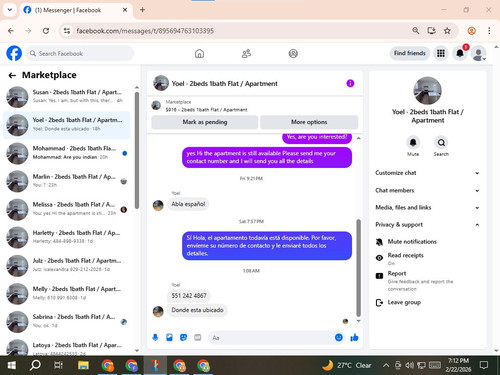Image resolution: width=500 pixels, height=375 pixels.
Task: Open the account profile avatar menu
Action: tap(478, 53)
